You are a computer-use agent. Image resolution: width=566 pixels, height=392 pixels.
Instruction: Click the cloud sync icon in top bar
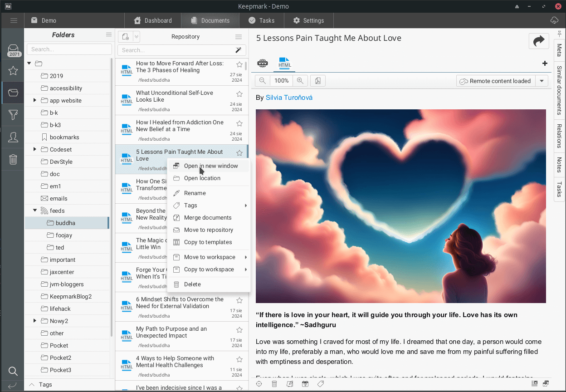(554, 20)
